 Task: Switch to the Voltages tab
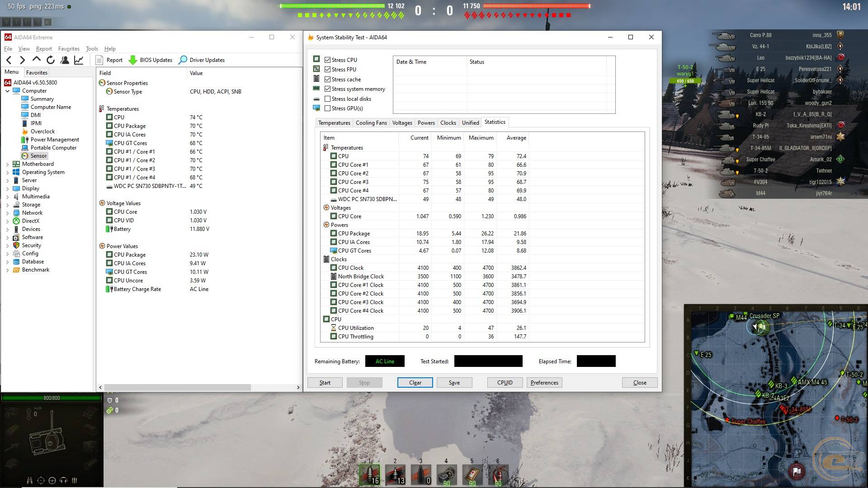(x=402, y=123)
